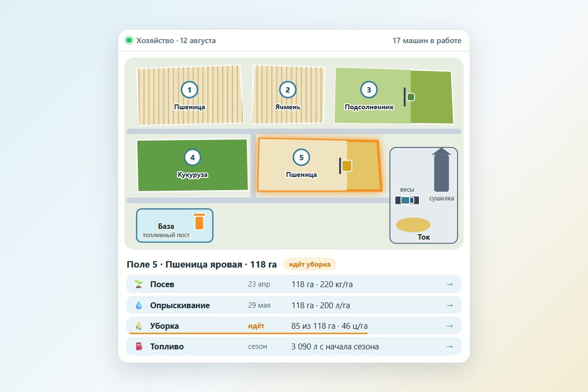This screenshot has width=588, height=392.
Task: Click the orange идёт status in Уборка row
Action: click(x=256, y=326)
